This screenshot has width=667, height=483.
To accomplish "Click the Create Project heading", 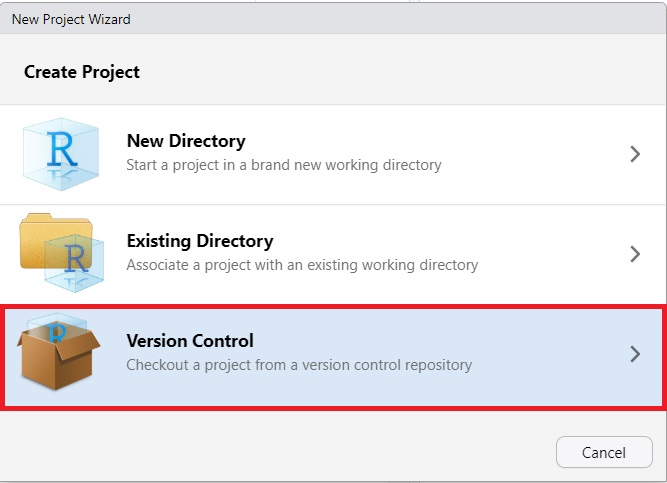I will click(82, 72).
